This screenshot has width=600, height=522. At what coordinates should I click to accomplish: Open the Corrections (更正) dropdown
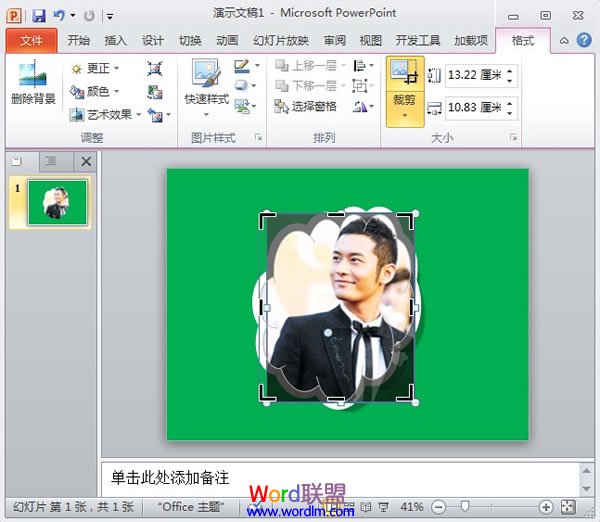point(95,69)
